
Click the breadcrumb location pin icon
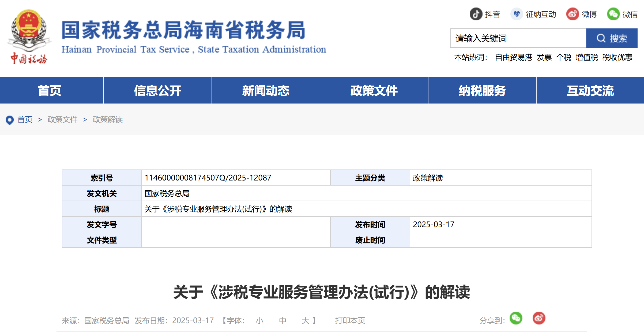[10, 120]
